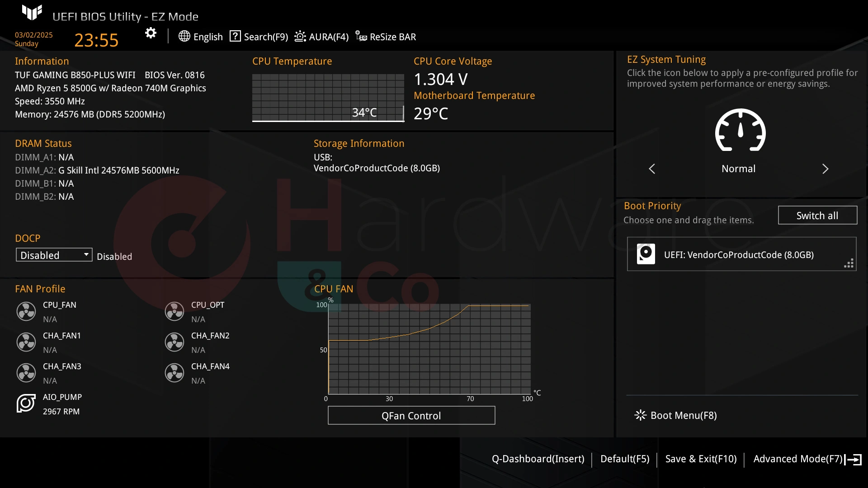Click the boot device disk icon

tap(646, 254)
